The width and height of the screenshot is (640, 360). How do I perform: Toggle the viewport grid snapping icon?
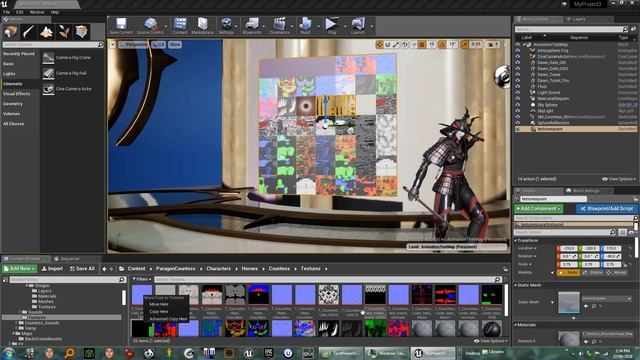[x=422, y=44]
